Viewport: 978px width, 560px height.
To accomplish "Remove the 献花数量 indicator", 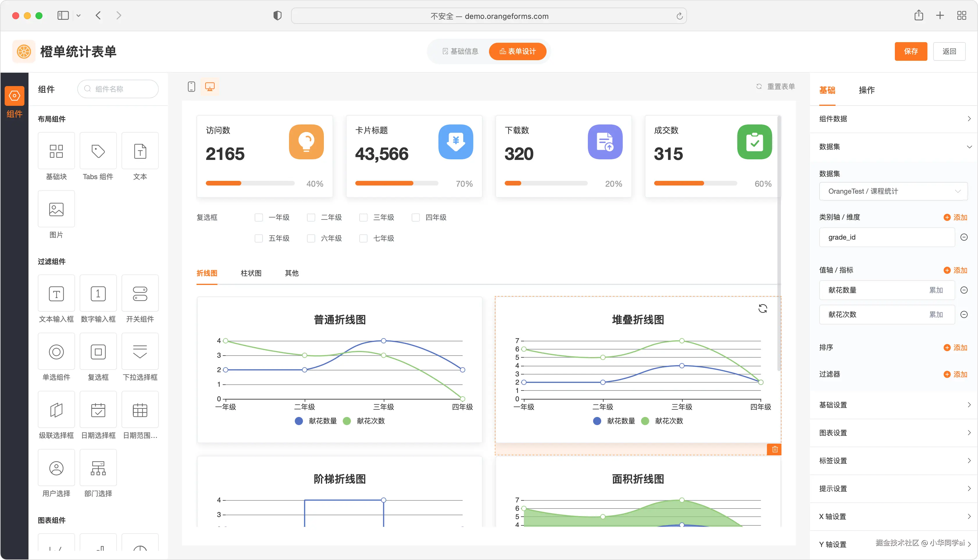I will [x=964, y=290].
